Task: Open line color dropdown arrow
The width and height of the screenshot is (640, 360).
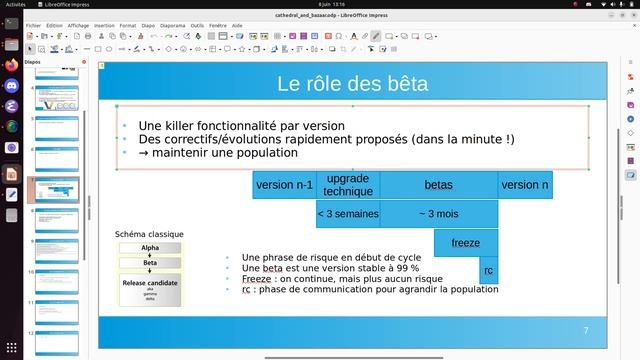Action: click(x=62, y=49)
